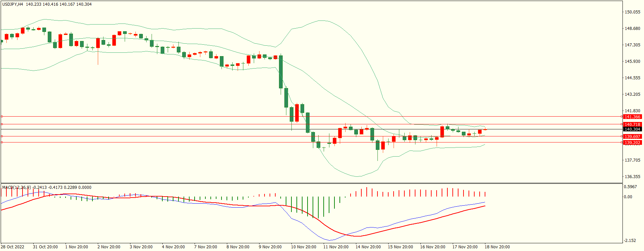The image size is (644, 251).
Task: Click the 4 Nov 20:00 time label
Action: [173, 247]
